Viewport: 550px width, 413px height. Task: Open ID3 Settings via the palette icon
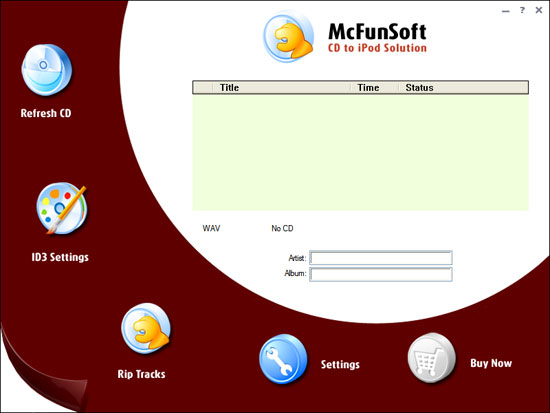click(62, 208)
